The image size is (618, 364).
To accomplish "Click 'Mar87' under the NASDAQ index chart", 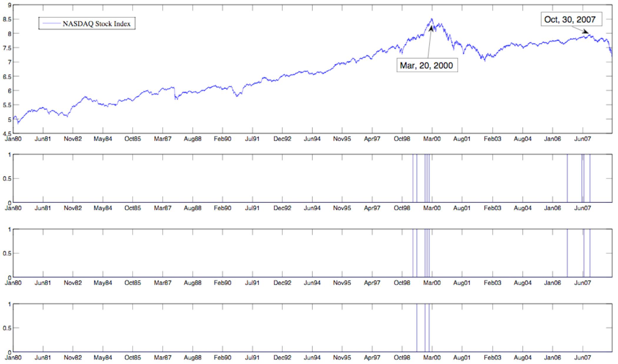I will click(162, 139).
